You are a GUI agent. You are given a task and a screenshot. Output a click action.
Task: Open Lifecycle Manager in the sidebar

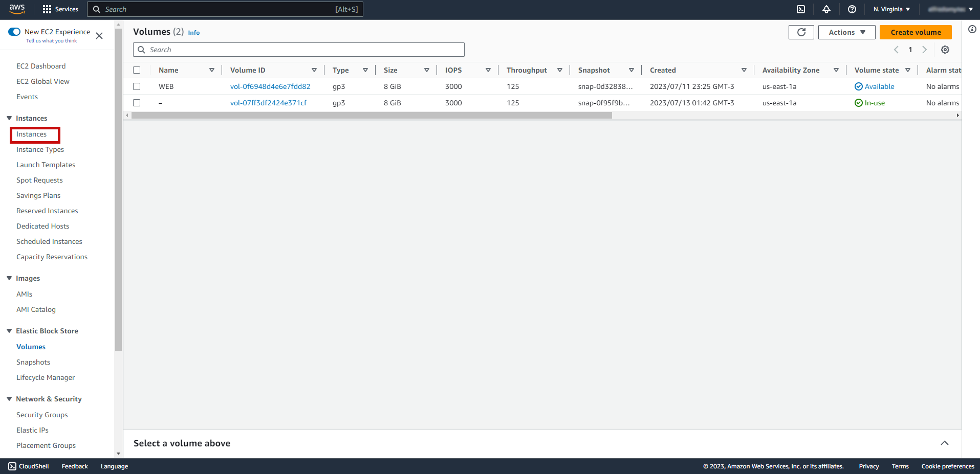click(x=46, y=377)
